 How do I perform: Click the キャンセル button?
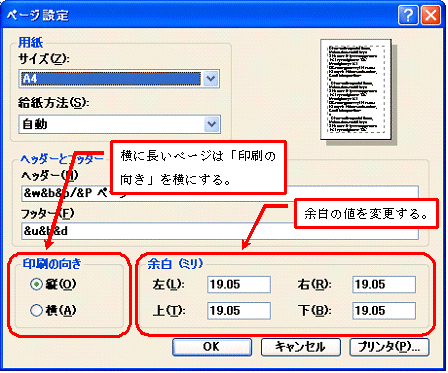tap(301, 347)
